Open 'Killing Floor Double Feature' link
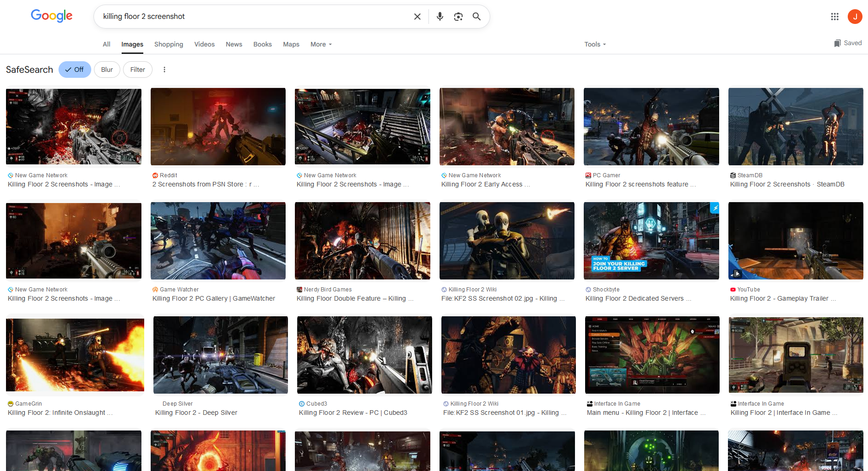This screenshot has height=471, width=868. (355, 298)
